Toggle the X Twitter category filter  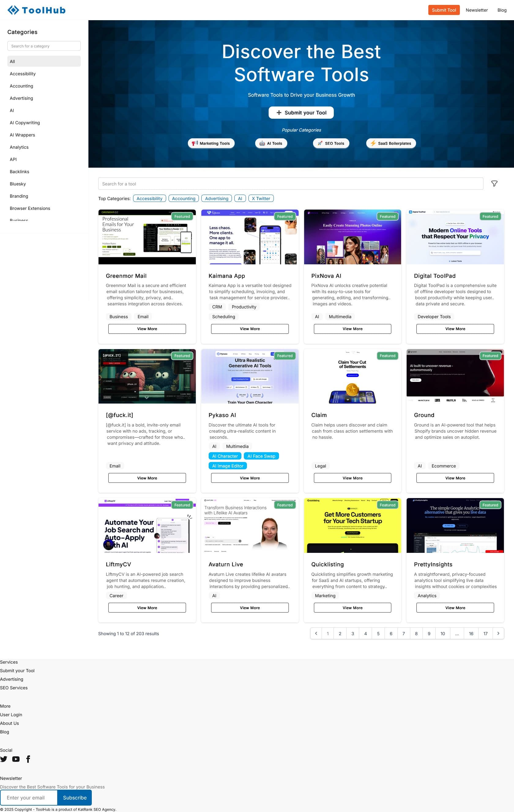click(261, 198)
